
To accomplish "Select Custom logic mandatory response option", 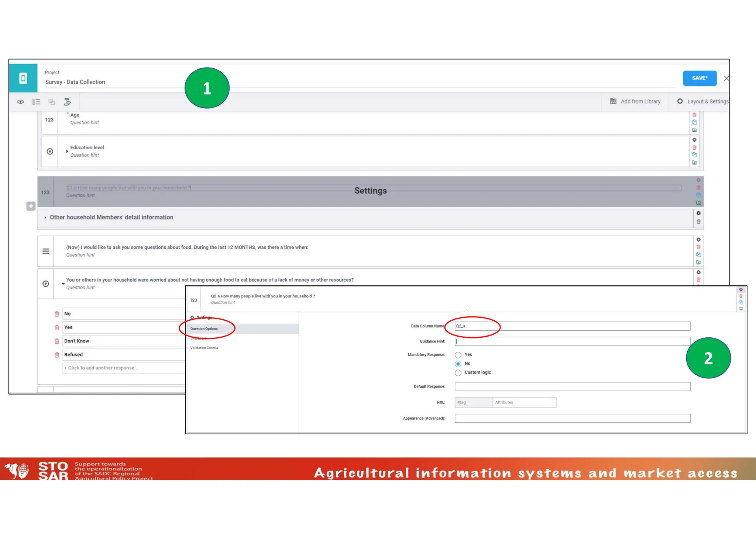I will pyautogui.click(x=458, y=373).
